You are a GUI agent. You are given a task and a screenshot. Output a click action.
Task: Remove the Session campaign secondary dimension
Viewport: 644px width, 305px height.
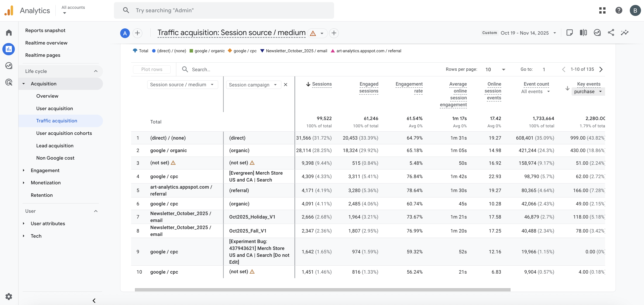click(x=285, y=85)
